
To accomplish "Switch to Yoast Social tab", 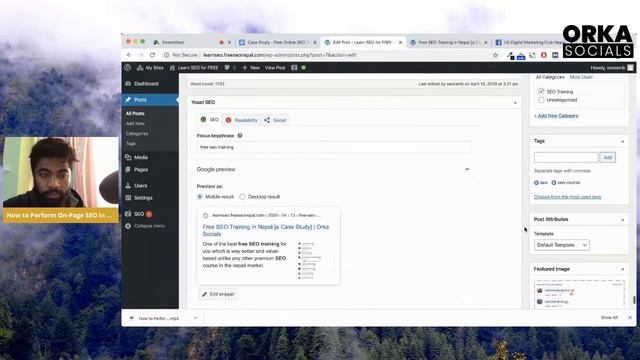I will click(275, 120).
